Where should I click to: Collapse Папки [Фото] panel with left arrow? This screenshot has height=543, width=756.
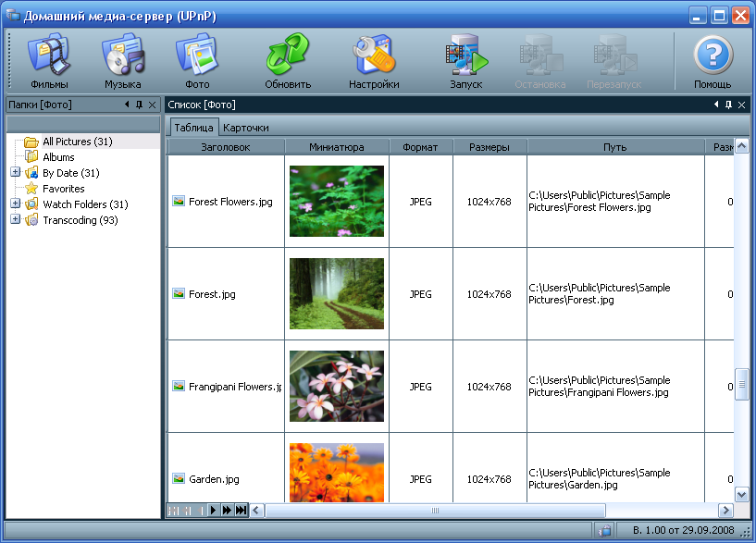coord(127,105)
